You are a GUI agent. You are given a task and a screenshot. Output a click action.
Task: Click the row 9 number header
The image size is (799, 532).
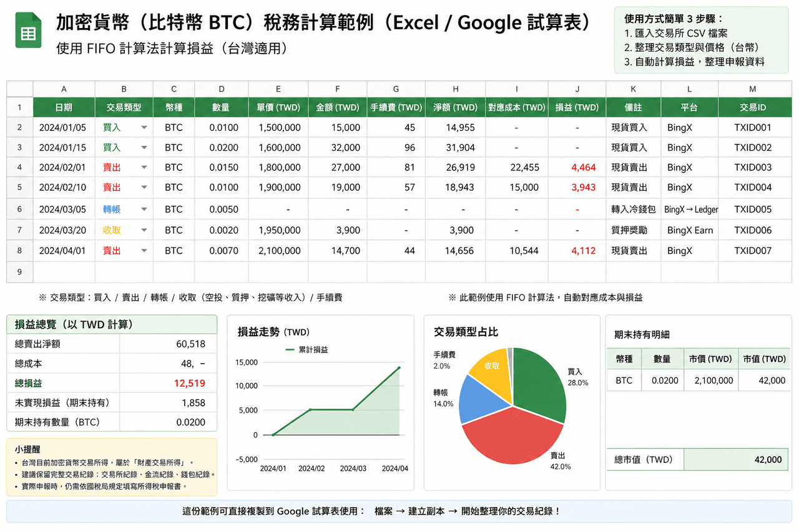point(19,272)
